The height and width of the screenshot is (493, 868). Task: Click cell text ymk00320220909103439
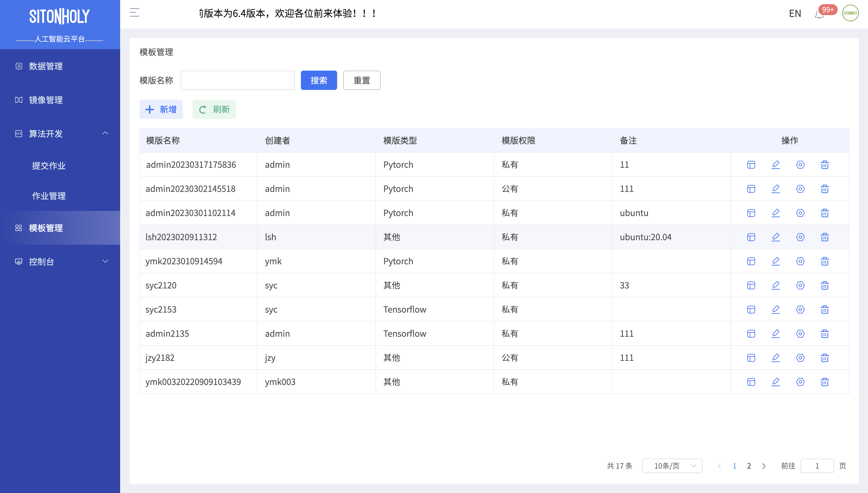point(193,382)
